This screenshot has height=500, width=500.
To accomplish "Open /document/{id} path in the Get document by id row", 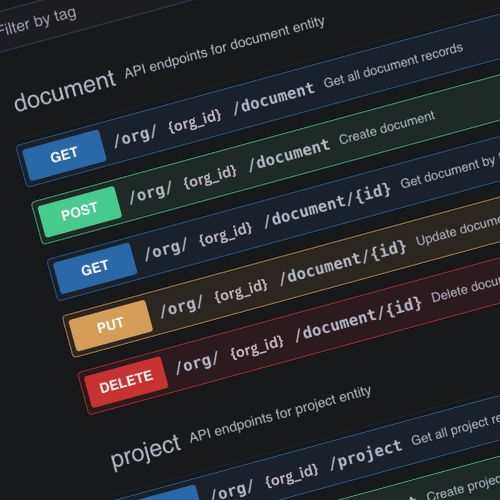I will click(x=327, y=205).
